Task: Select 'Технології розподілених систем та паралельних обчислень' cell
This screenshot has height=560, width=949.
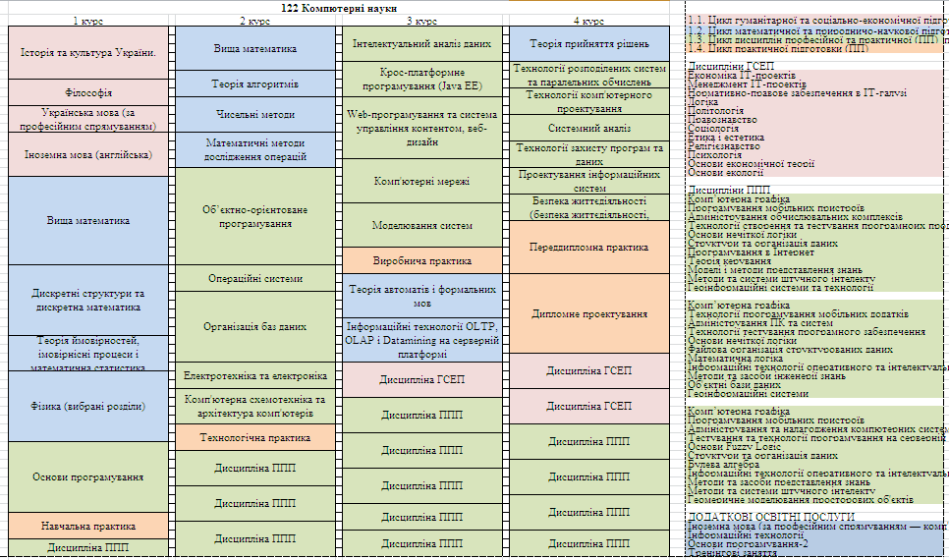Action: (588, 75)
